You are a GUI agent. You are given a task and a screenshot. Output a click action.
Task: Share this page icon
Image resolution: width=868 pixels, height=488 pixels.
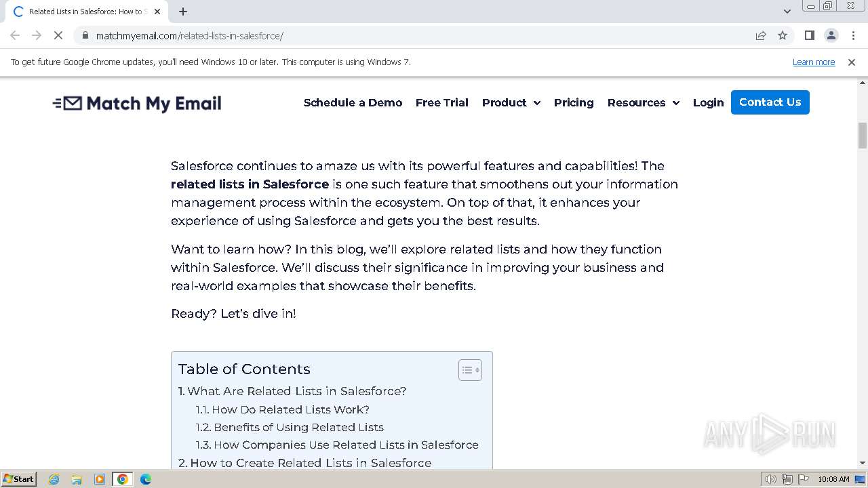(x=761, y=35)
